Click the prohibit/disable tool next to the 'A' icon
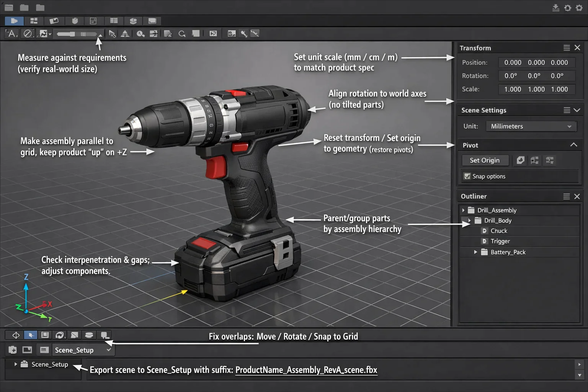588x392 pixels. point(28,34)
